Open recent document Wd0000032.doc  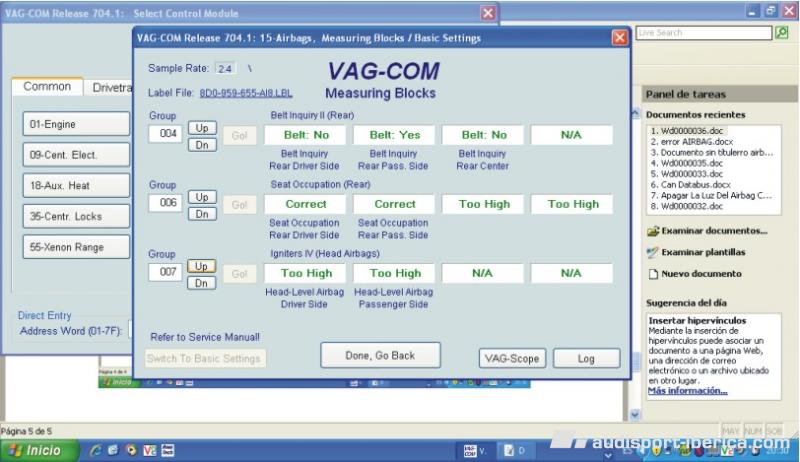(687, 207)
